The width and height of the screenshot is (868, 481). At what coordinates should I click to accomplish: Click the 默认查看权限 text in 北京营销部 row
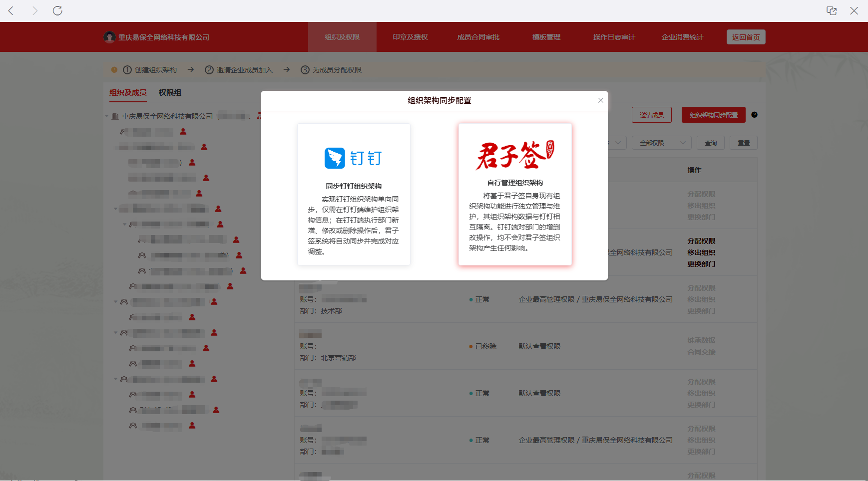(x=539, y=346)
